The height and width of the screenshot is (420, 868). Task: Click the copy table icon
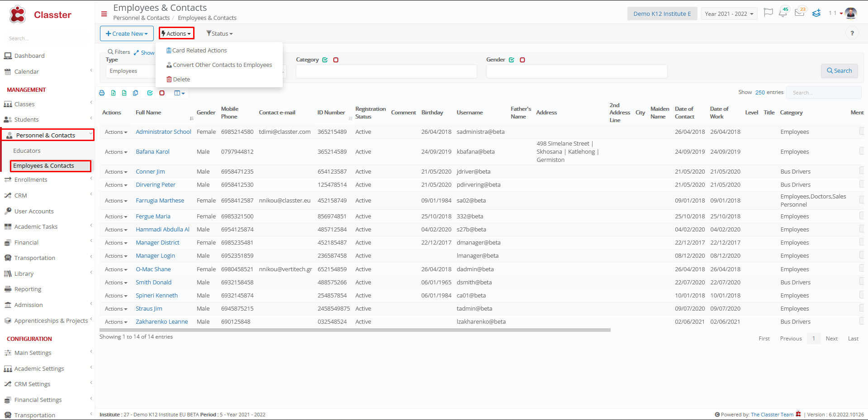[135, 93]
